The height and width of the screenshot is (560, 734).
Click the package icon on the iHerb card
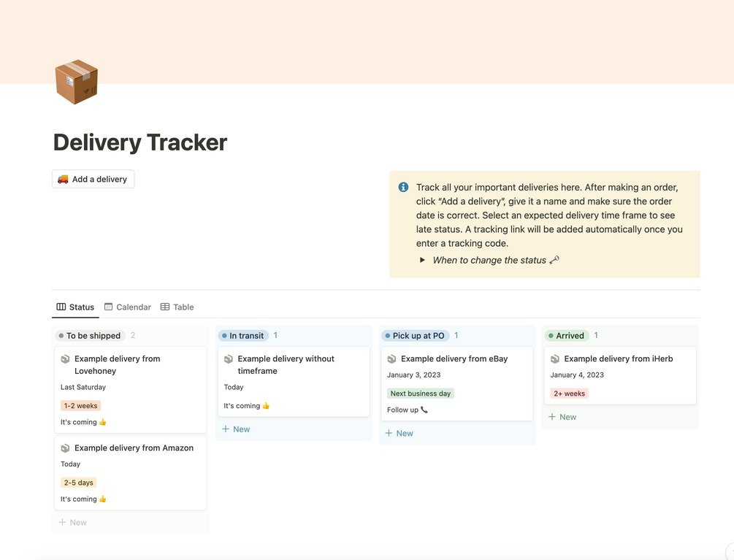click(555, 359)
